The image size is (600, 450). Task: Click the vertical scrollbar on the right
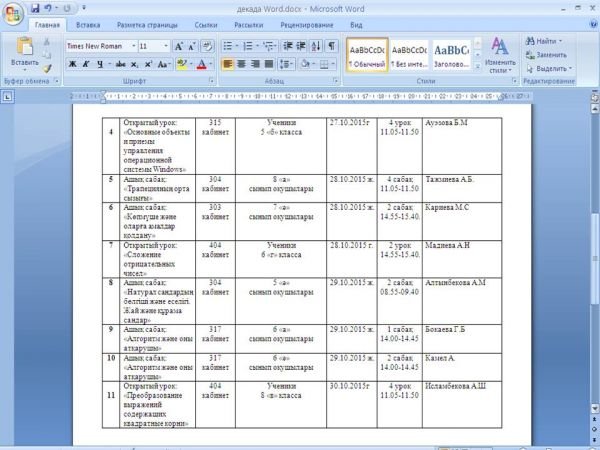[593, 250]
